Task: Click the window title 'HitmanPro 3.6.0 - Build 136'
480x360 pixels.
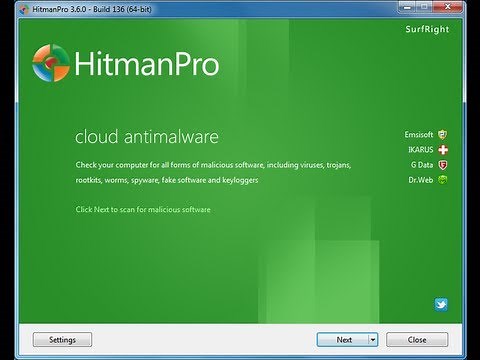Action: [x=92, y=9]
